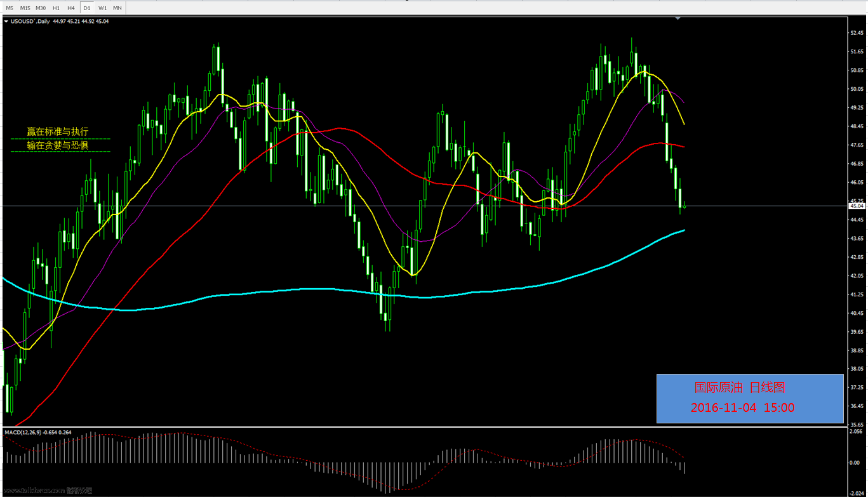Screen dimensions: 868x497
Task: Select the blue 国际原油 日线图 box
Action: click(749, 397)
